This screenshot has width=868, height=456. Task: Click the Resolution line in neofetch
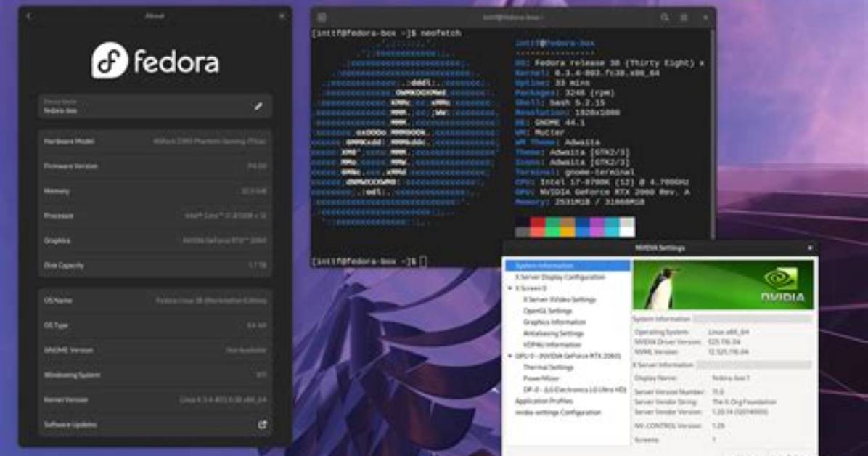point(568,113)
